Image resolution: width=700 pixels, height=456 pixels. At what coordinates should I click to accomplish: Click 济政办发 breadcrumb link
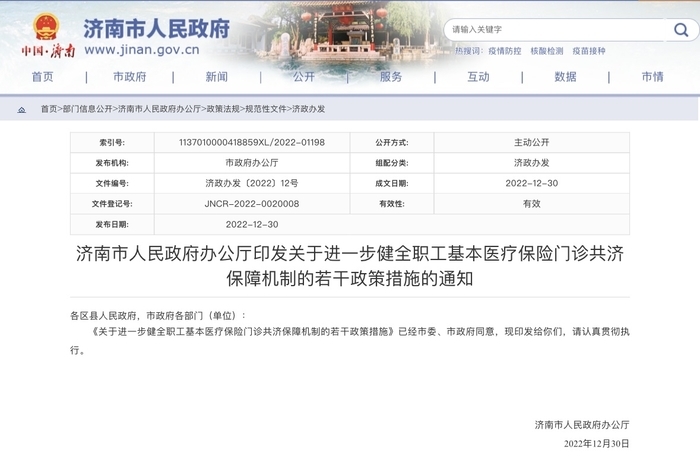point(308,109)
